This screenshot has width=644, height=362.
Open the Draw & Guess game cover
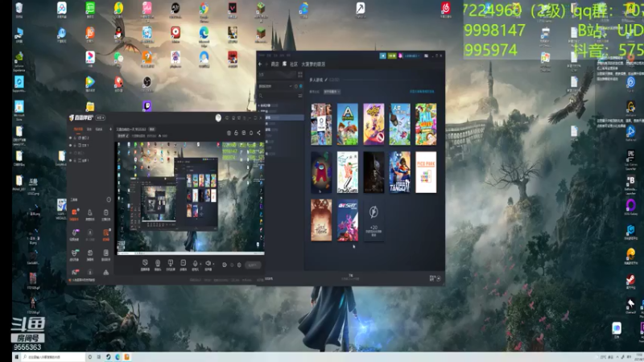coord(348,172)
